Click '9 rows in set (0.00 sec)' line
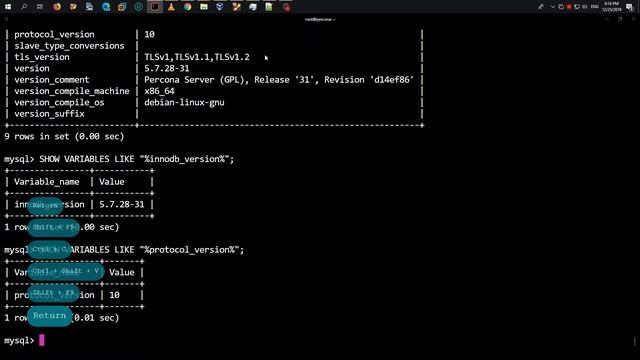The width and height of the screenshot is (640, 360). [64, 136]
